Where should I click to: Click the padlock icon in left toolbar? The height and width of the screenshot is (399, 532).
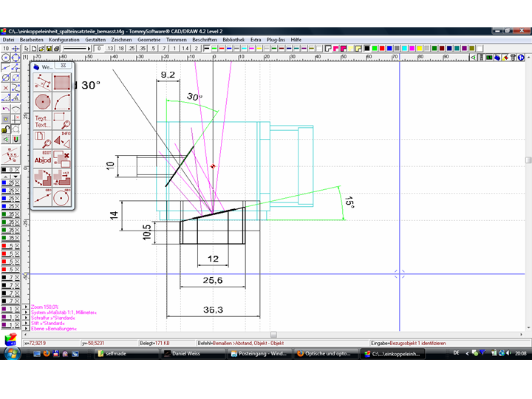6,129
